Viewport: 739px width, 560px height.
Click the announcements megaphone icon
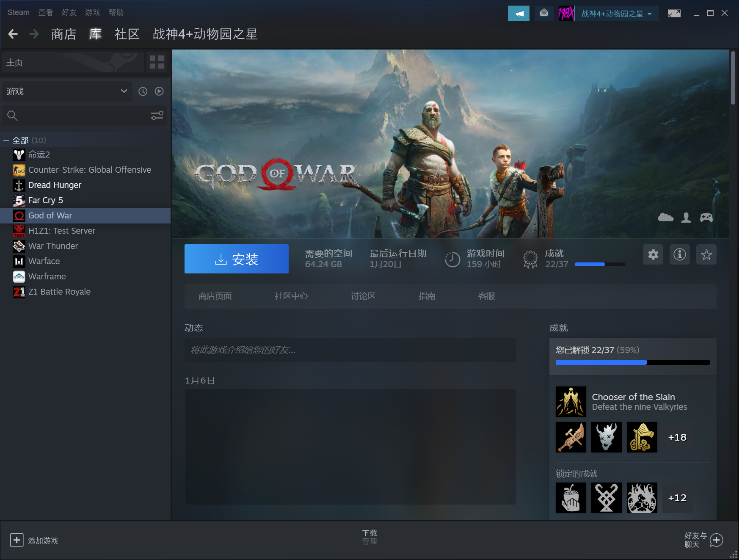518,14
